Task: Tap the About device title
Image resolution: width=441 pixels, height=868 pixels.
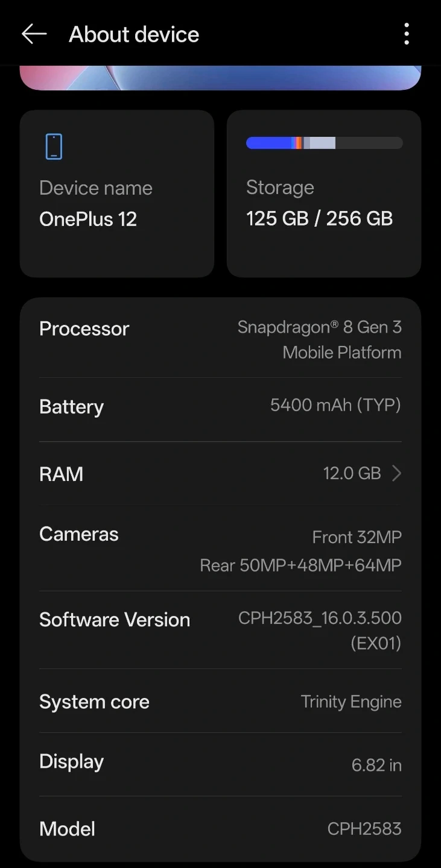Action: pos(134,34)
